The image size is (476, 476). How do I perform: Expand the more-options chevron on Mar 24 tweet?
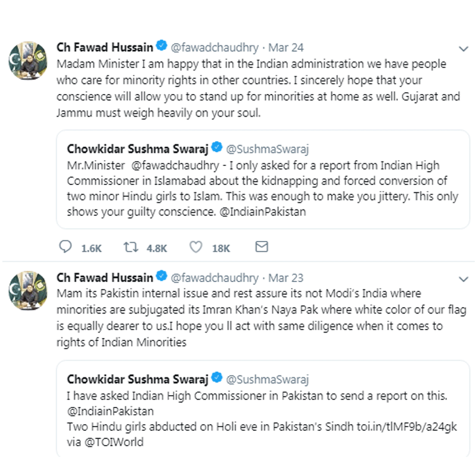click(x=464, y=49)
